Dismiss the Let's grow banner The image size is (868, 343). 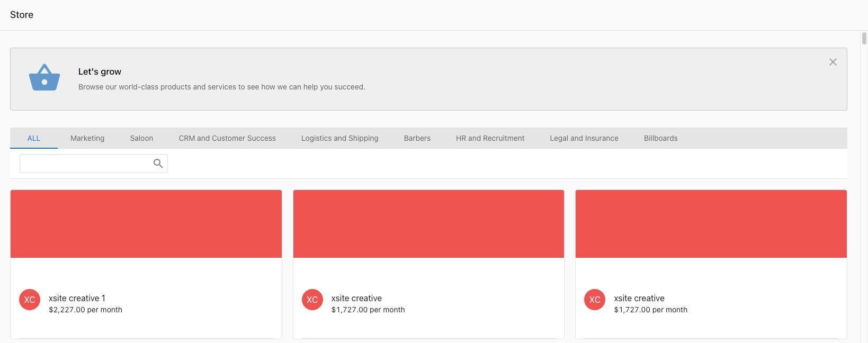point(833,62)
